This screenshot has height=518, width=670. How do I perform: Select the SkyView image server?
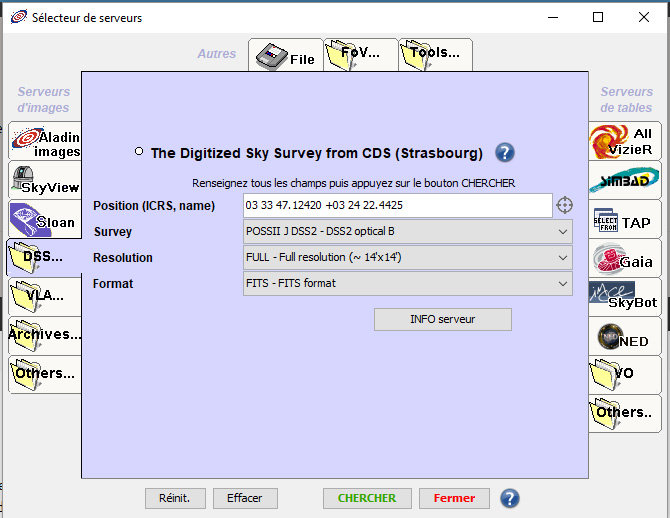(45, 180)
